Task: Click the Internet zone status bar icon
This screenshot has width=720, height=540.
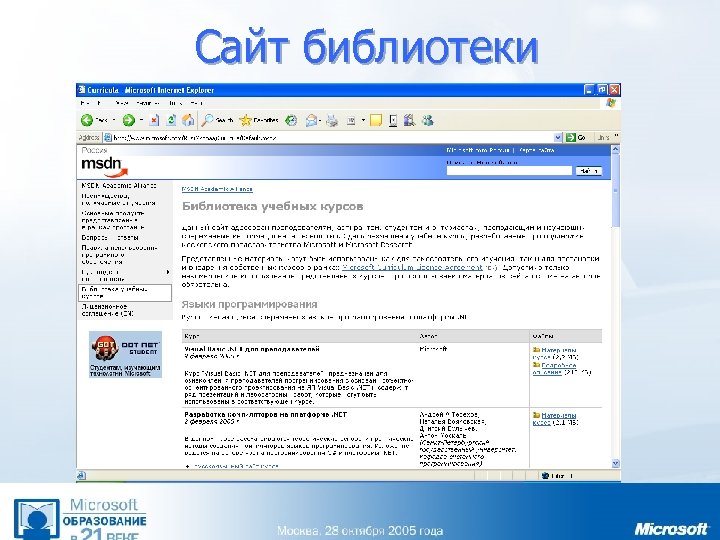Action: pyautogui.click(x=546, y=476)
